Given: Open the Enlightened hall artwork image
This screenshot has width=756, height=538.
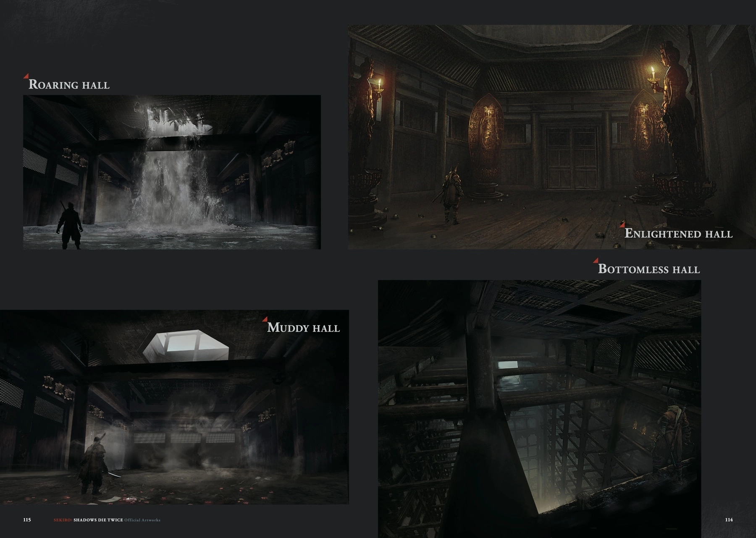Looking at the screenshot, I should (552, 137).
